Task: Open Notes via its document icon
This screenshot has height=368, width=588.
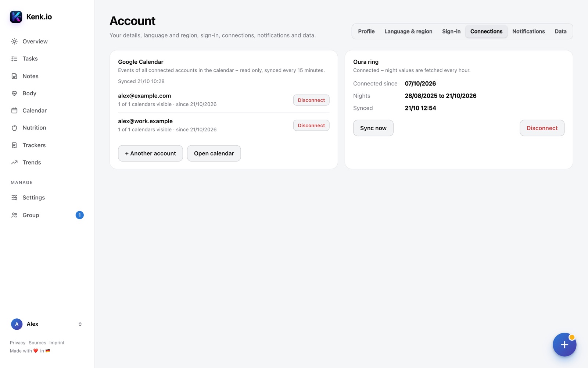Action: [14, 76]
